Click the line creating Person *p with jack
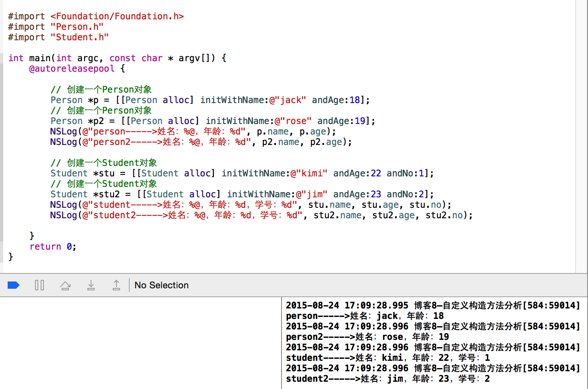The width and height of the screenshot is (588, 389). pos(210,100)
